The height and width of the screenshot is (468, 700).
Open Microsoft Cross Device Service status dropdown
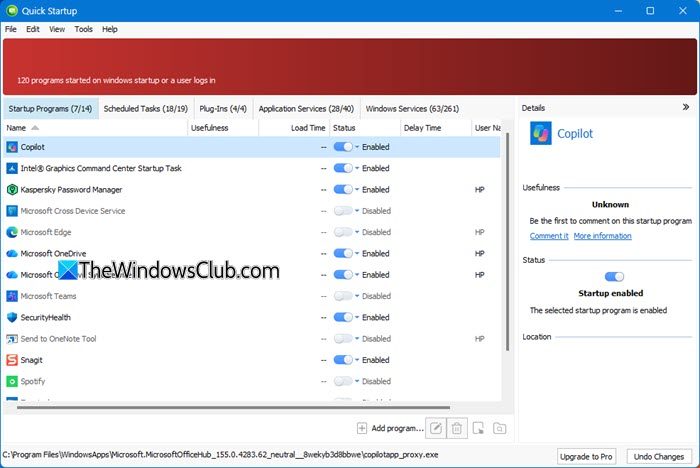click(x=357, y=211)
